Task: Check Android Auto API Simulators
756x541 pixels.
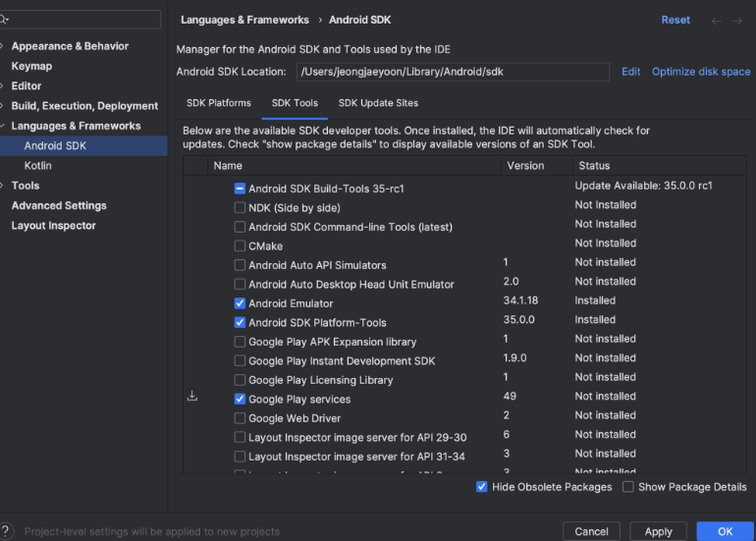Action: 240,265
